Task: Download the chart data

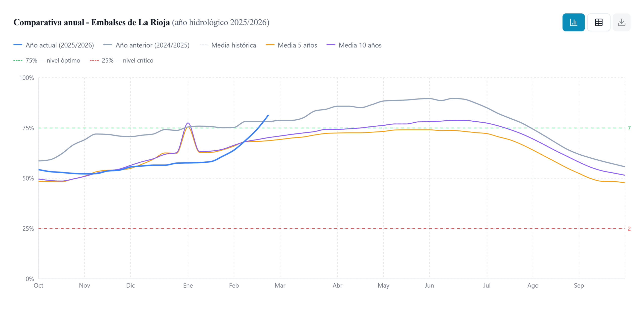Action: tap(621, 22)
